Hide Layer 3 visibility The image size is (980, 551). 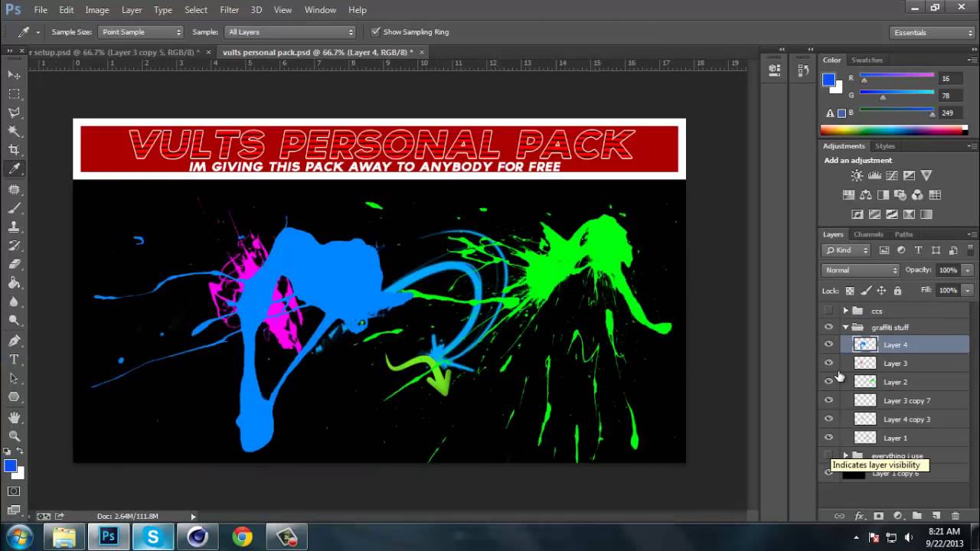pos(828,364)
